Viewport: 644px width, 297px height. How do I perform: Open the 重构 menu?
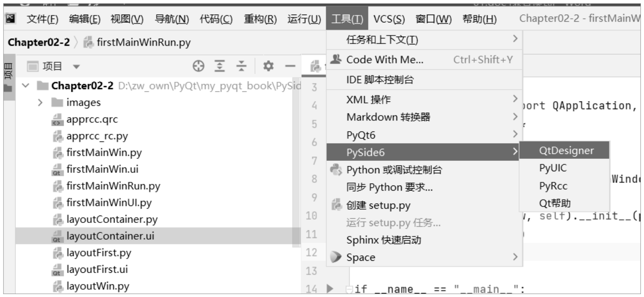(x=260, y=19)
